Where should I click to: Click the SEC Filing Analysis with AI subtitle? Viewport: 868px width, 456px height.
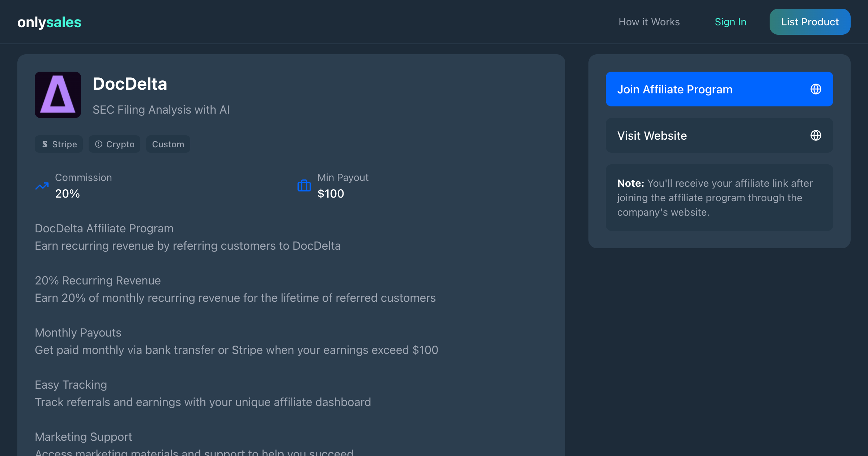161,110
